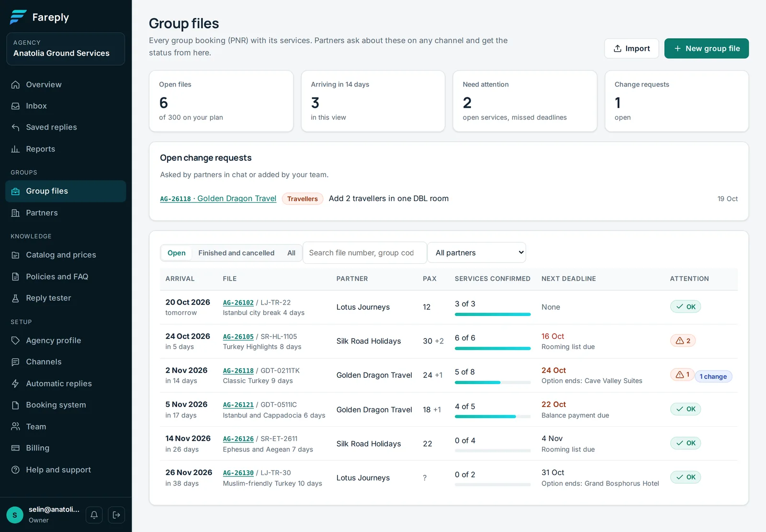This screenshot has height=532, width=766.
Task: Click the warning badge for AG-26118
Action: pyautogui.click(x=682, y=375)
